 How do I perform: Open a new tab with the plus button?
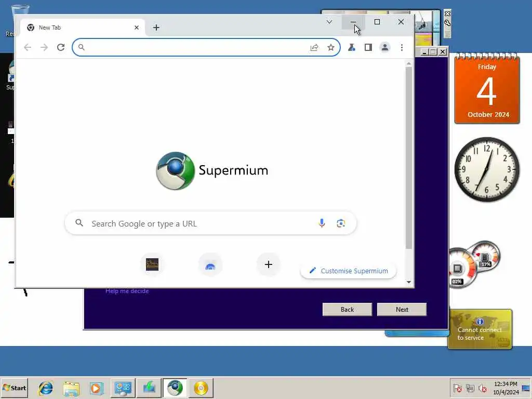[x=156, y=28]
